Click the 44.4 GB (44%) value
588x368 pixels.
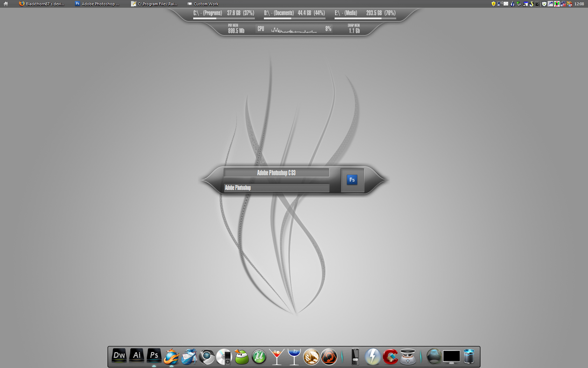point(311,13)
